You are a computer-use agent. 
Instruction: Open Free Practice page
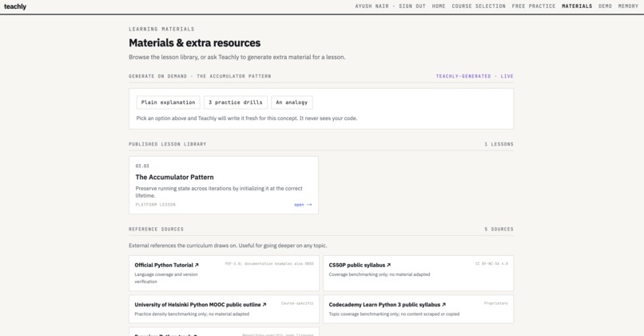tap(534, 6)
